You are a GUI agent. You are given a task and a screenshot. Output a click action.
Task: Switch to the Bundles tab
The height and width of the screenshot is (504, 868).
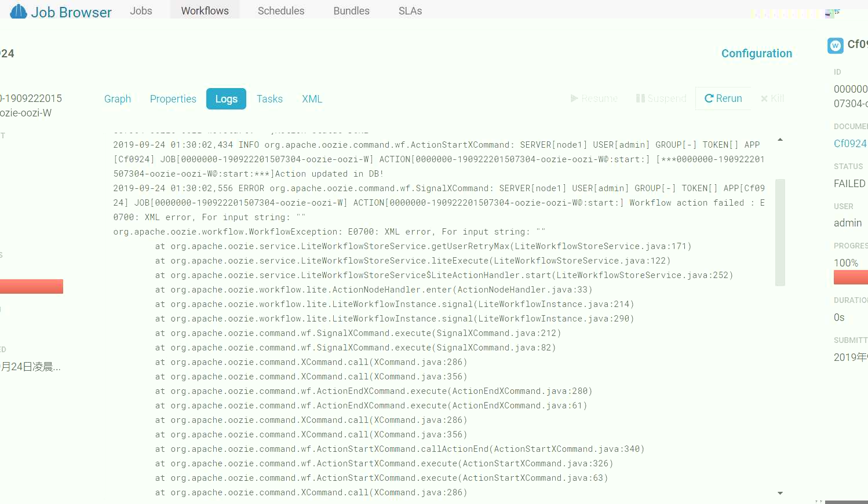[x=351, y=10]
